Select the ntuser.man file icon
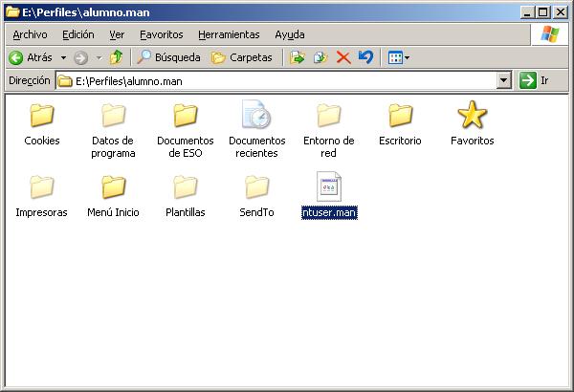Screen dimensions: 574x392 click(328, 187)
